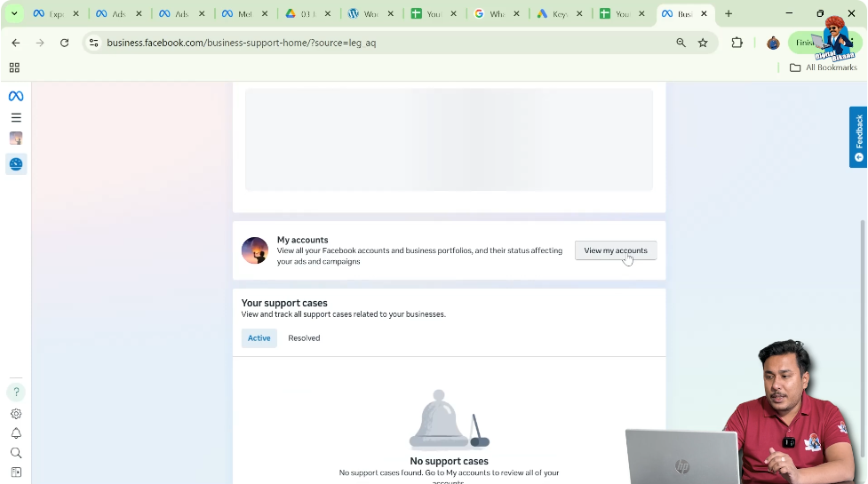Open the zoom magnifier icon in address bar
This screenshot has height=484, width=868.
coord(681,43)
